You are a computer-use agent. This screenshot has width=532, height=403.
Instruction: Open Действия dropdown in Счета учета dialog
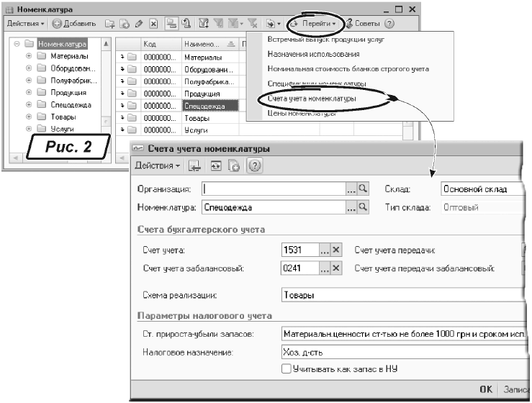(x=158, y=166)
